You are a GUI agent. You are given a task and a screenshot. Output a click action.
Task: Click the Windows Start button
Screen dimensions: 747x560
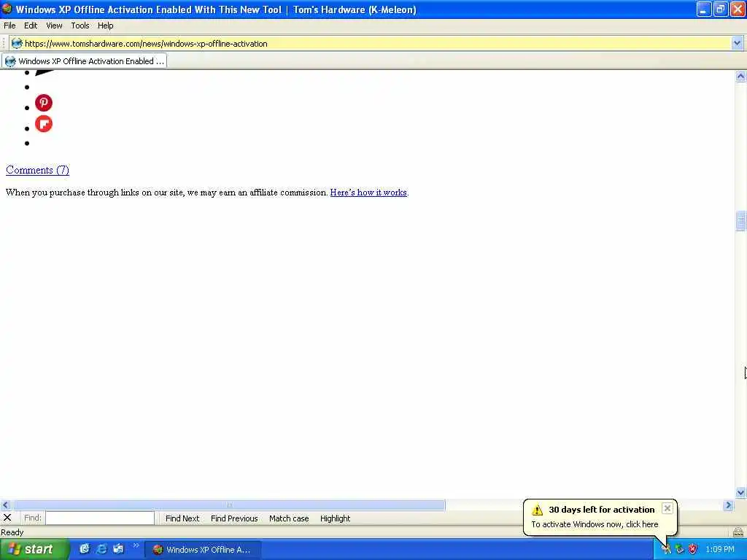pyautogui.click(x=34, y=549)
